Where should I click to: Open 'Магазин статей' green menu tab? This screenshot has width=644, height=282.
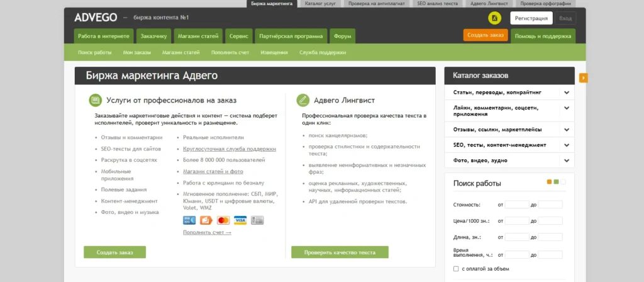click(198, 36)
